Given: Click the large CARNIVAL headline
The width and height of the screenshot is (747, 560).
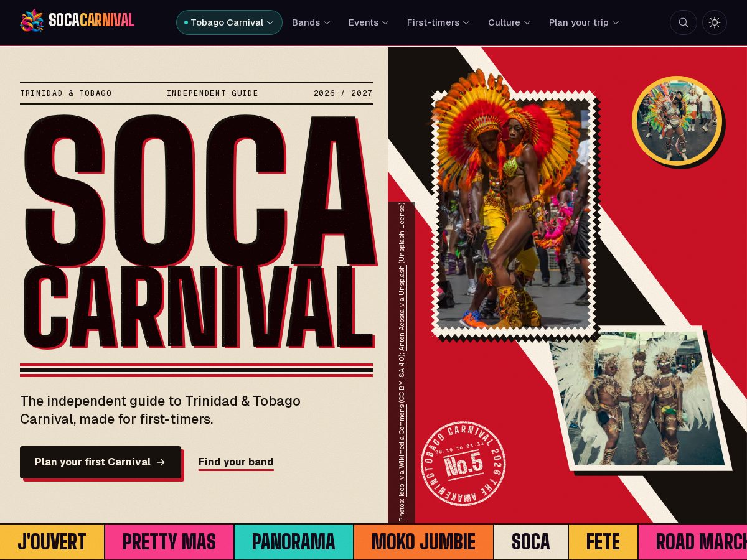Looking at the screenshot, I should [x=198, y=307].
